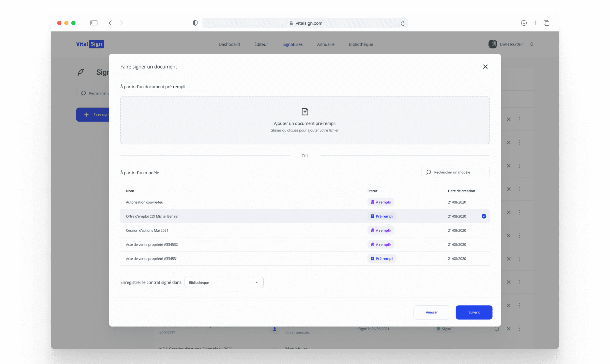Open the Bibliothèque save location dropdown
Screen dimensions: 610x364
224,282
